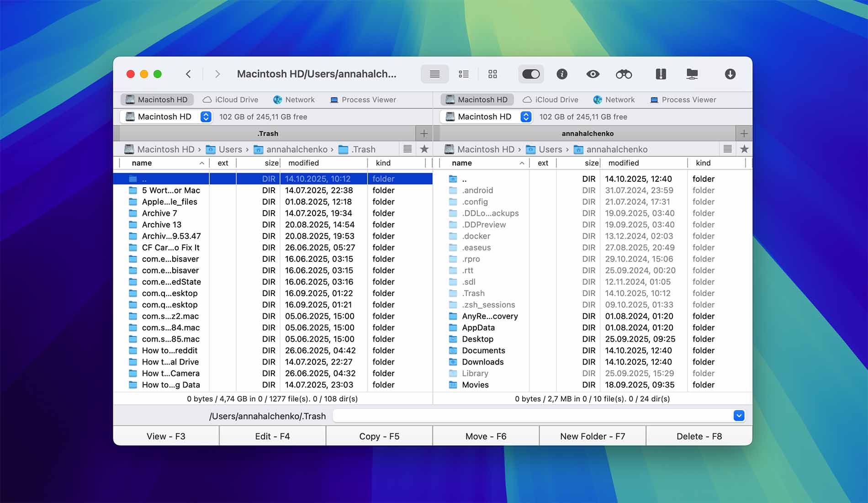The width and height of the screenshot is (868, 503).
Task: Open the connect to server icon
Action: [692, 74]
